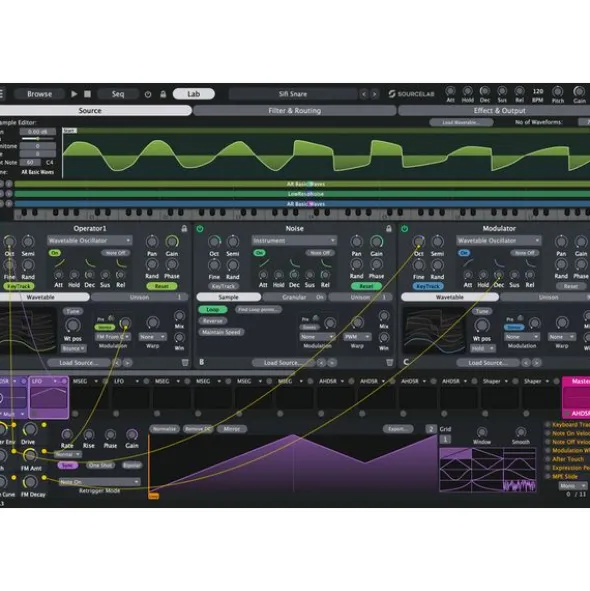Click the Sifi Snare preset name field
590x591 pixels.
[293, 94]
